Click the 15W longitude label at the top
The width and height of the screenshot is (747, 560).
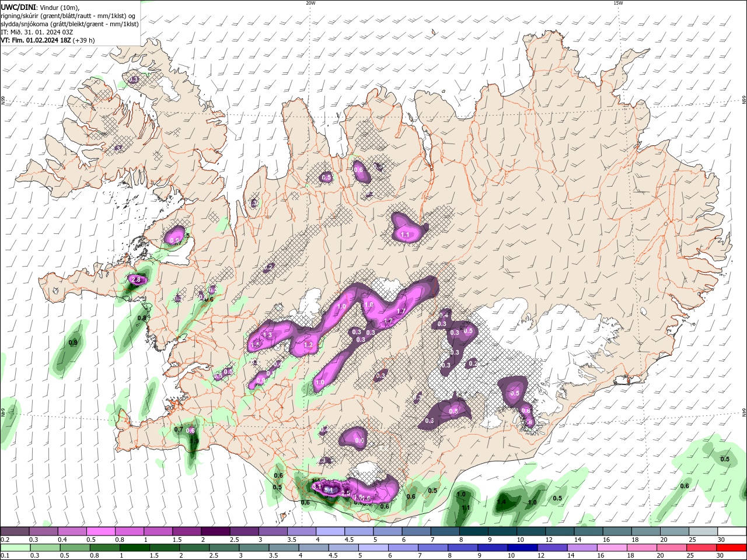pos(618,3)
